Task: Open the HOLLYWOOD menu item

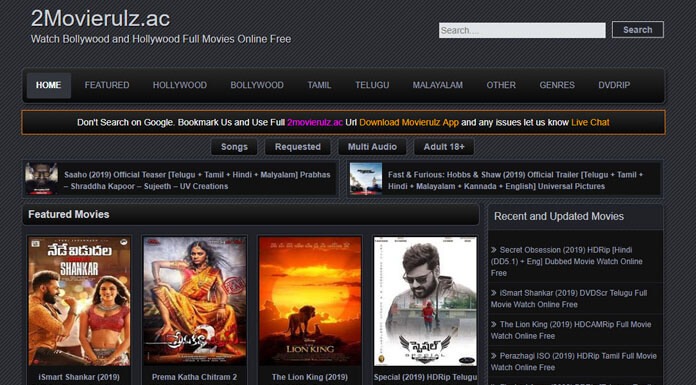Action: tap(180, 85)
